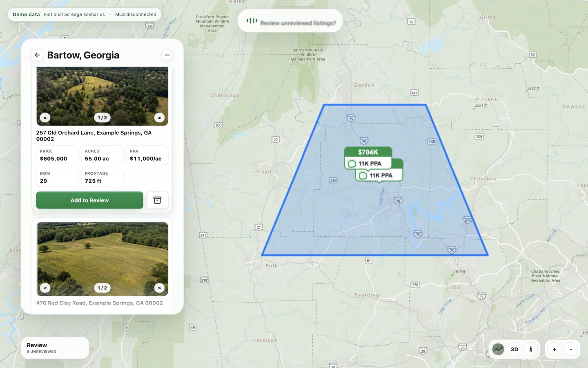
Task: Click the PPA $11,000/ac stat tile
Action: (x=147, y=155)
